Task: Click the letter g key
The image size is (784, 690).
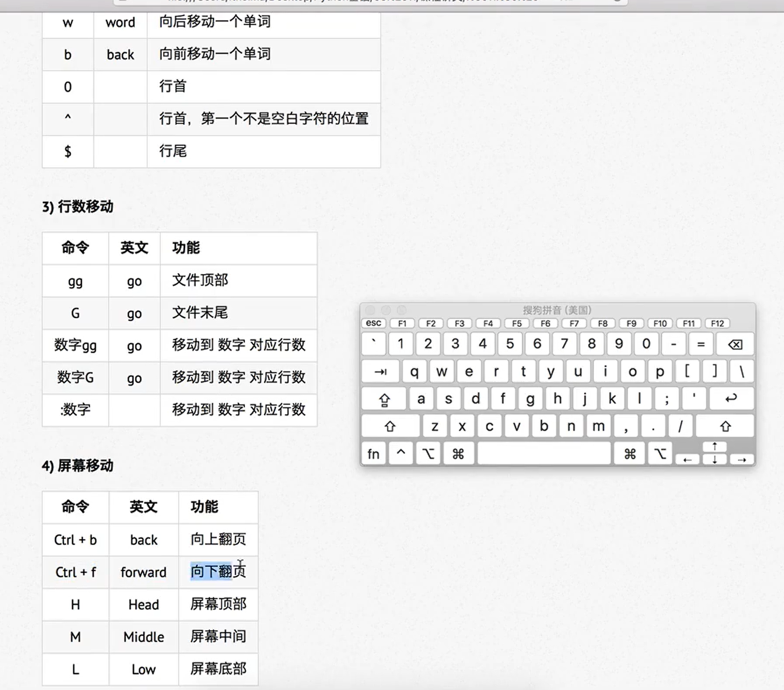Action: (x=530, y=399)
